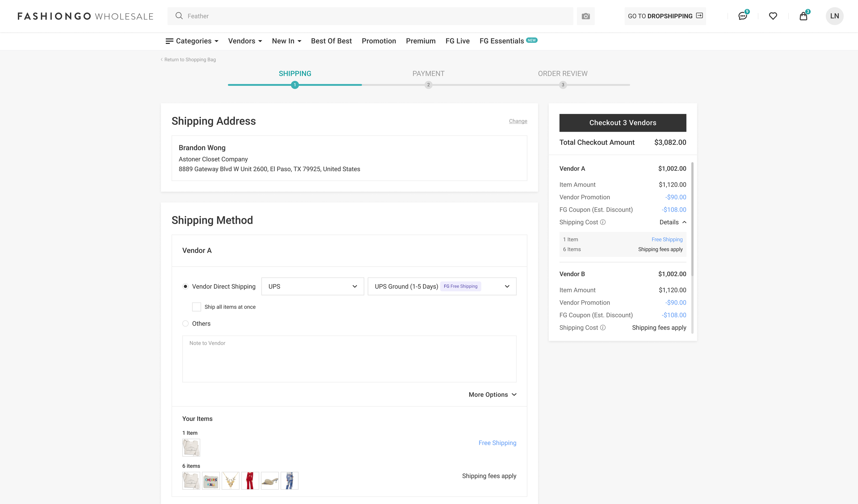This screenshot has width=858, height=504.
Task: Click the LN user avatar
Action: (834, 16)
